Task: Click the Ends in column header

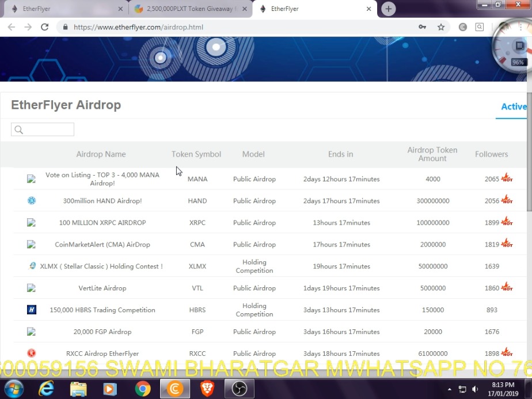Action: [340, 154]
